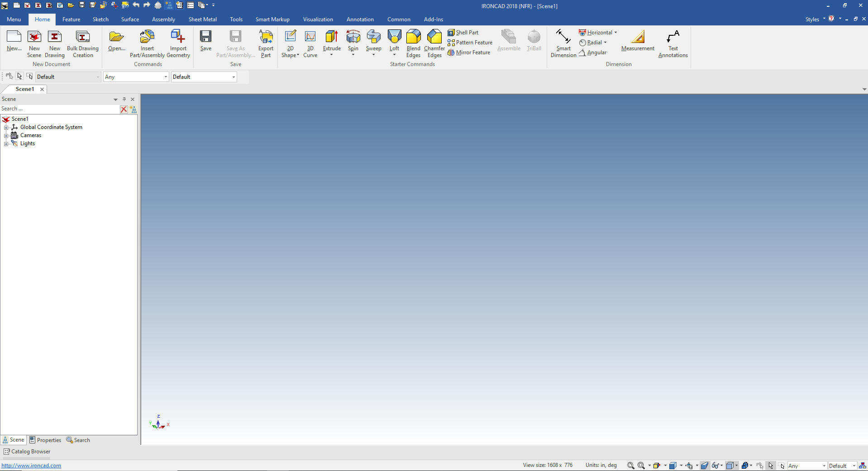
Task: Open the Default selection dropdown on left
Action: (68, 77)
